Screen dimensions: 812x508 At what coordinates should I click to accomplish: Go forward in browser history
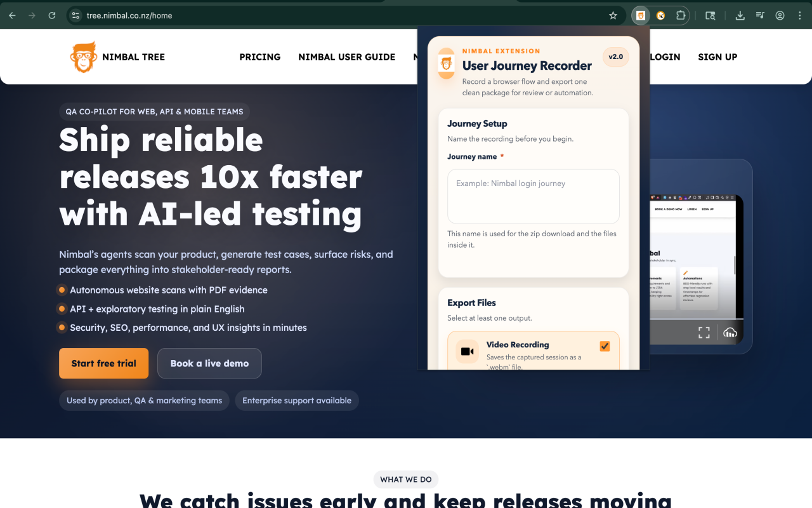pos(32,16)
